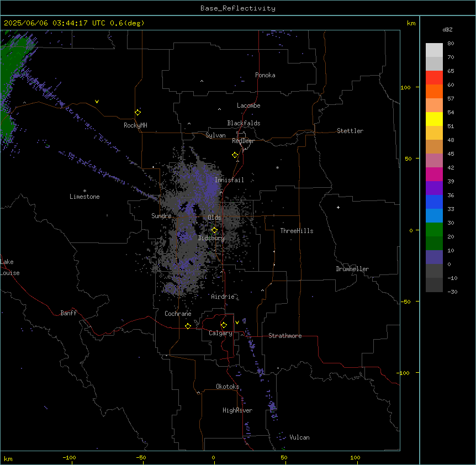Pick the dark orange 57-60 dBZ legend swatch
Image resolution: width=476 pixels, height=465 pixels.
(434, 91)
